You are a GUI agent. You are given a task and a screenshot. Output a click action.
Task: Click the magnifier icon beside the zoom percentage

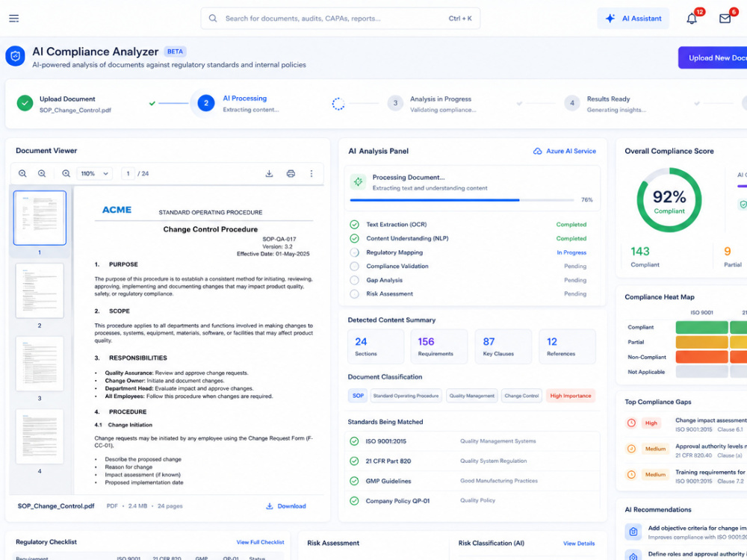tap(66, 174)
